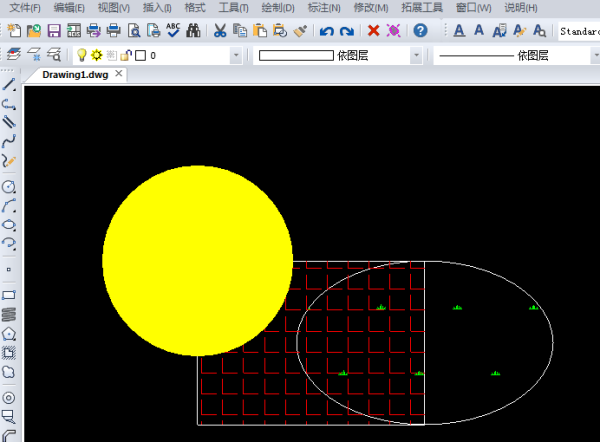600x442 pixels.
Task: Create a new drawing file
Action: click(x=14, y=30)
